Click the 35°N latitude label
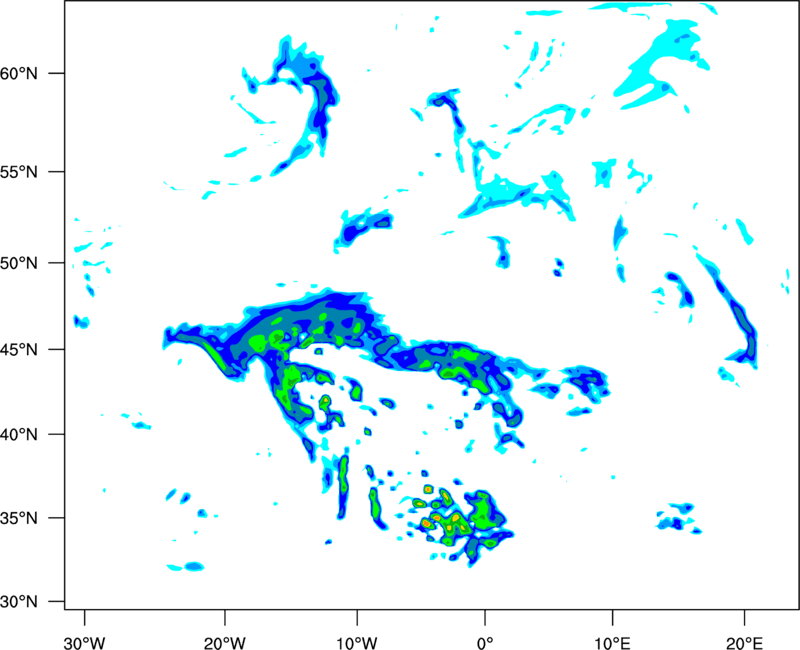The image size is (800, 650). [x=19, y=518]
